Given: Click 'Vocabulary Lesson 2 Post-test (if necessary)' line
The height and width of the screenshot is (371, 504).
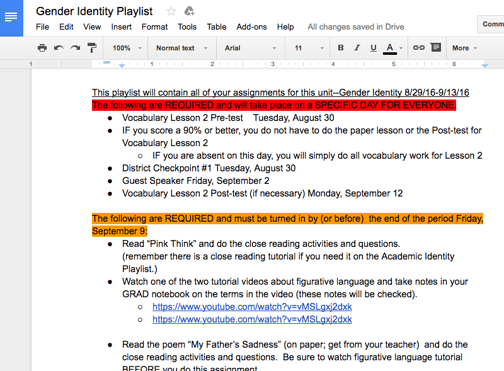Looking at the screenshot, I should pyautogui.click(x=262, y=193).
